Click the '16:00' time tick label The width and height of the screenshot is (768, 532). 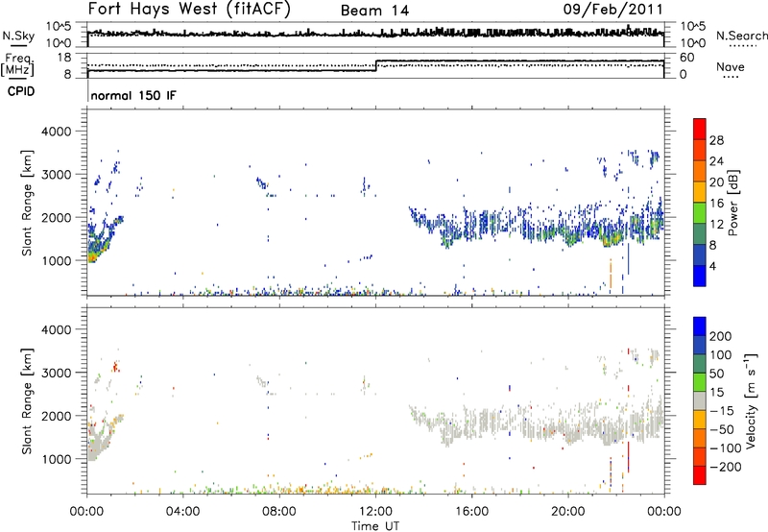tap(471, 511)
